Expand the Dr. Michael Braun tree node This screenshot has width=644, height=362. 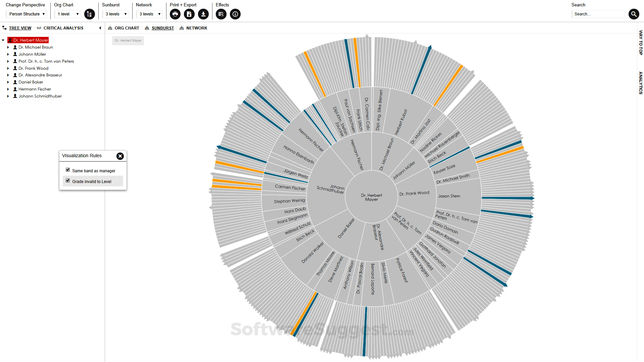tap(8, 47)
